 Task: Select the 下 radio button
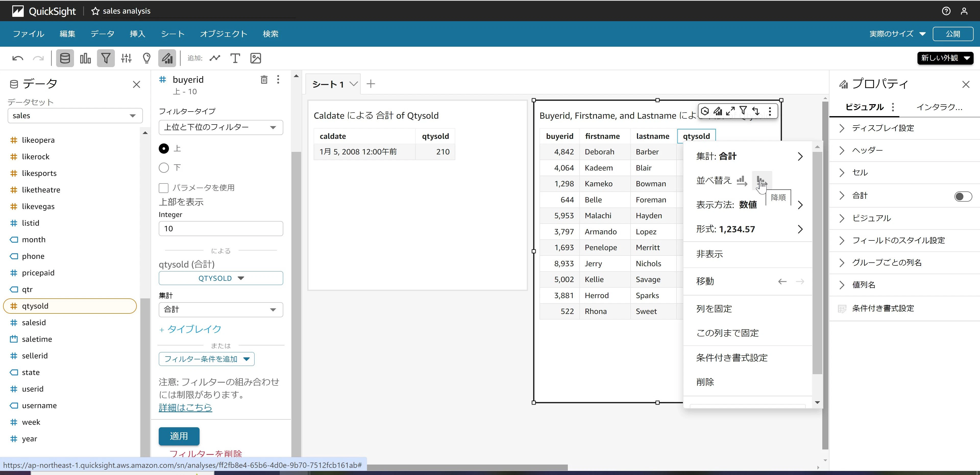164,167
